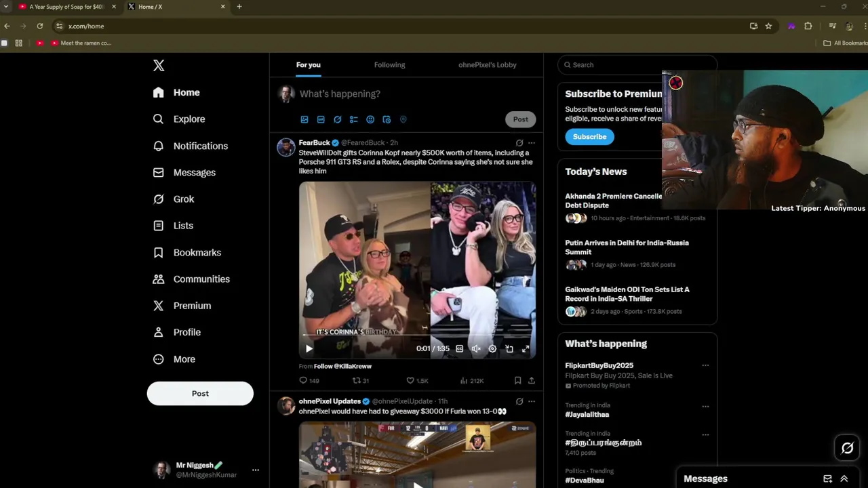
Task: Click the location tag icon in composer
Action: pyautogui.click(x=403, y=119)
